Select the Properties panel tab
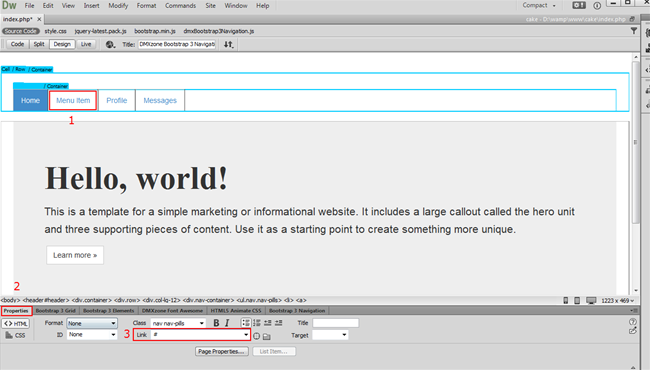This screenshot has width=650, height=370. (x=16, y=310)
